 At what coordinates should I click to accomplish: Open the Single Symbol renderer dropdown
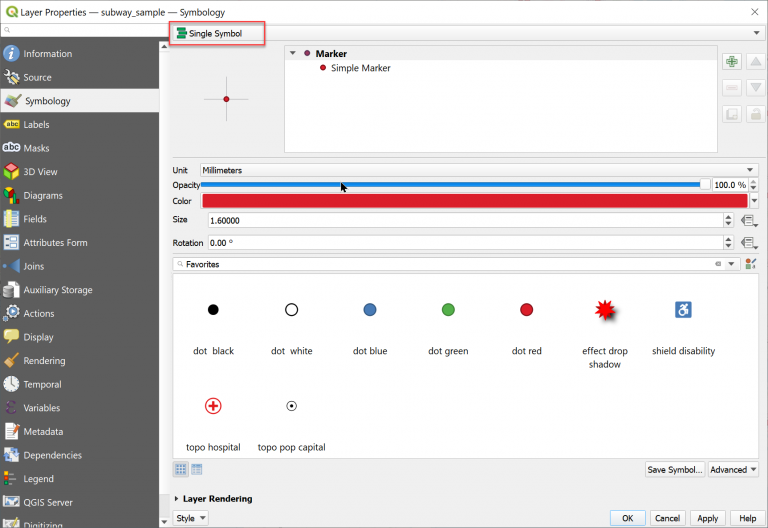click(x=460, y=33)
